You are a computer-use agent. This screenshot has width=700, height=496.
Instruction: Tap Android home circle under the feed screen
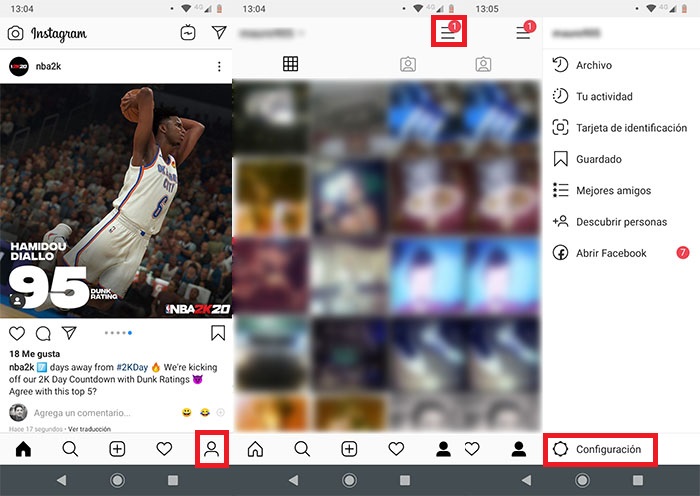pyautogui.click(x=117, y=480)
